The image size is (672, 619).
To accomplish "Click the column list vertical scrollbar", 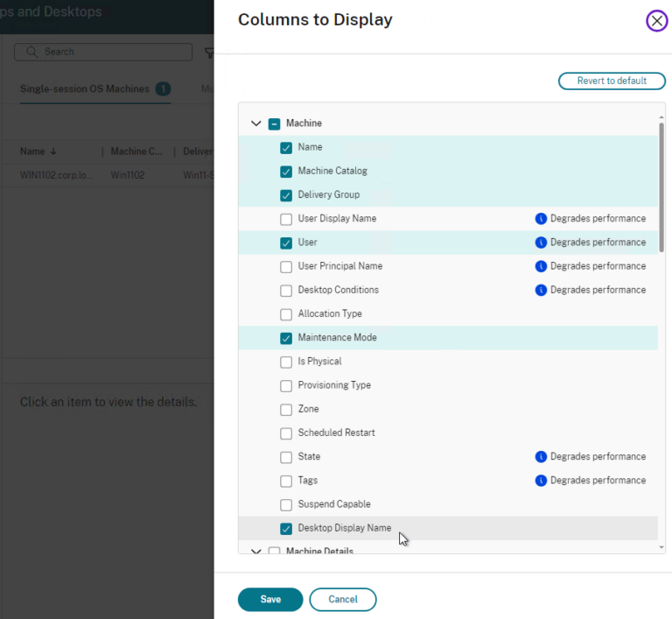I will click(x=661, y=184).
